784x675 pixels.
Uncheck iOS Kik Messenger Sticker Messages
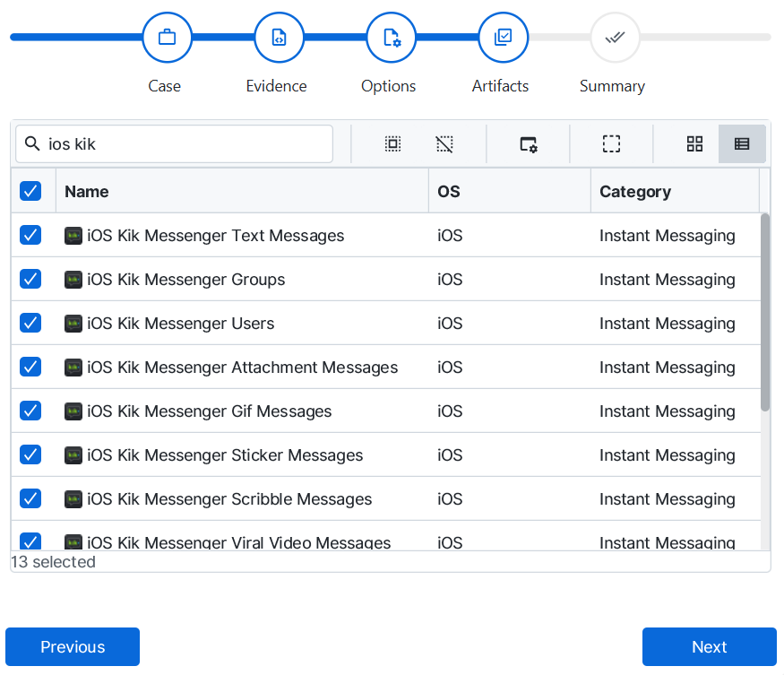click(x=30, y=454)
